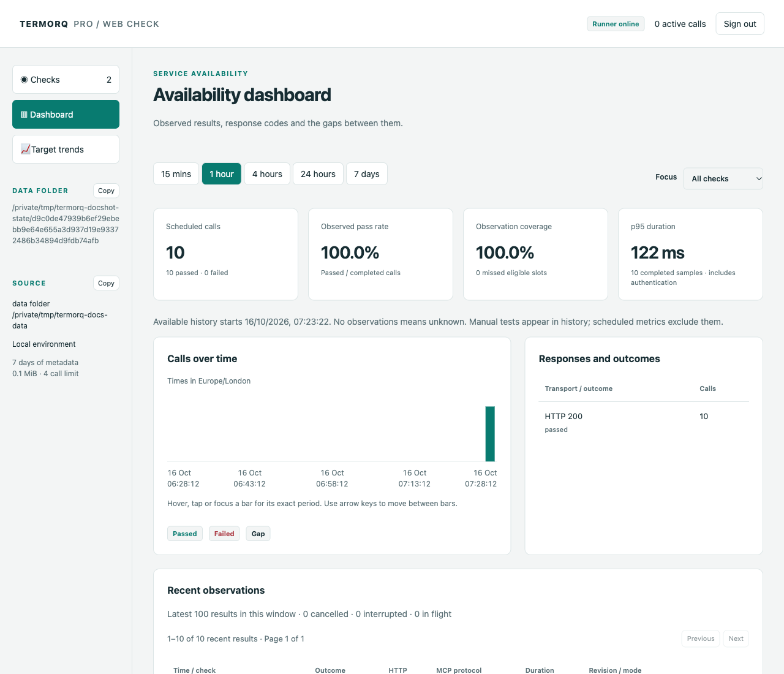Sign out of Termorq
Screen dimensions: 784x674
(x=740, y=24)
